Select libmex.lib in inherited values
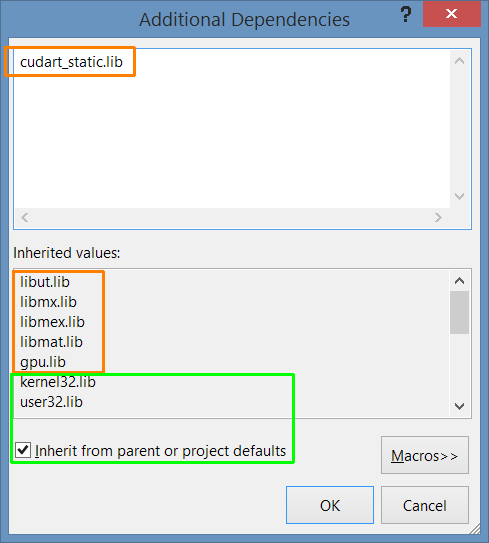This screenshot has height=543, width=489. click(52, 322)
